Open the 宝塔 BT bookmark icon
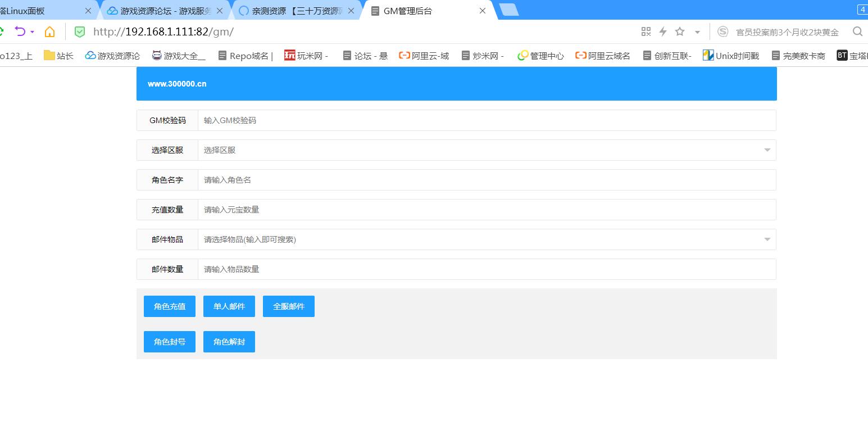 [842, 55]
